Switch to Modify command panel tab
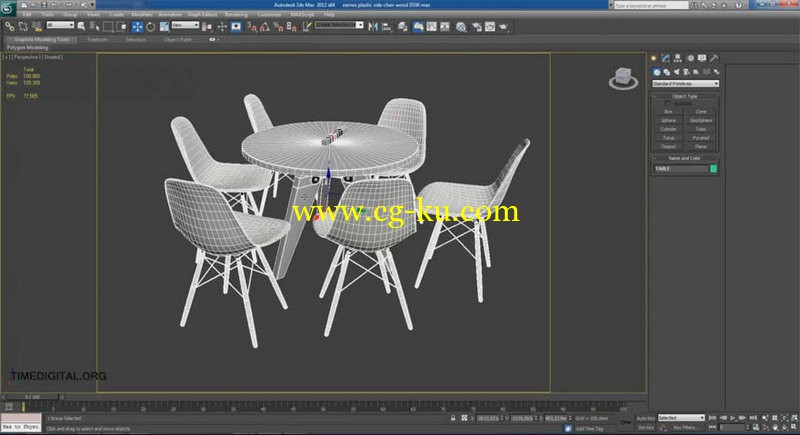 pyautogui.click(x=665, y=59)
